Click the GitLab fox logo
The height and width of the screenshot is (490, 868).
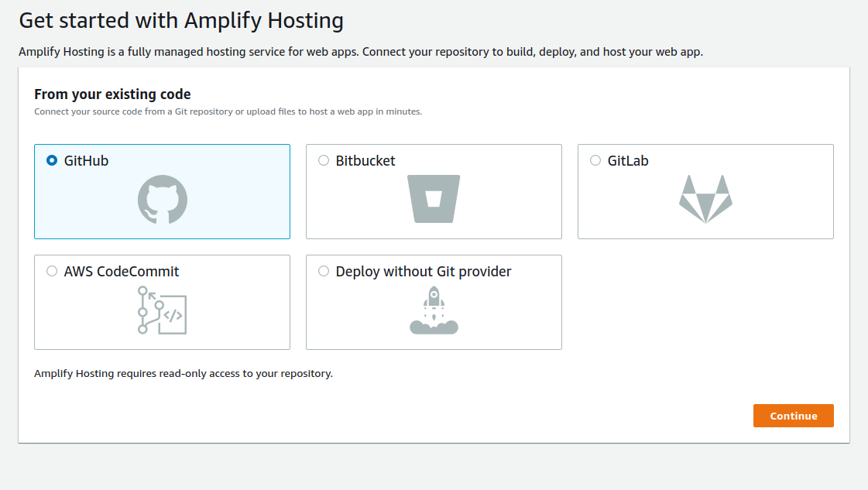click(x=705, y=199)
